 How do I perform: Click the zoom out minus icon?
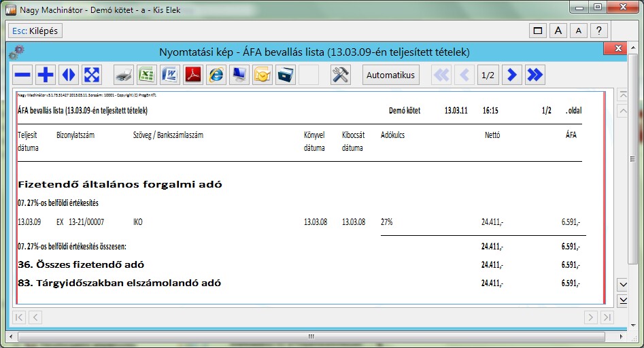point(23,75)
